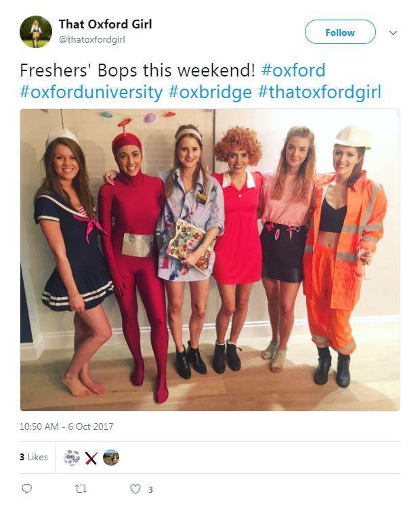The width and height of the screenshot is (420, 507).
Task: Show the 3 Likes list
Action: click(34, 458)
